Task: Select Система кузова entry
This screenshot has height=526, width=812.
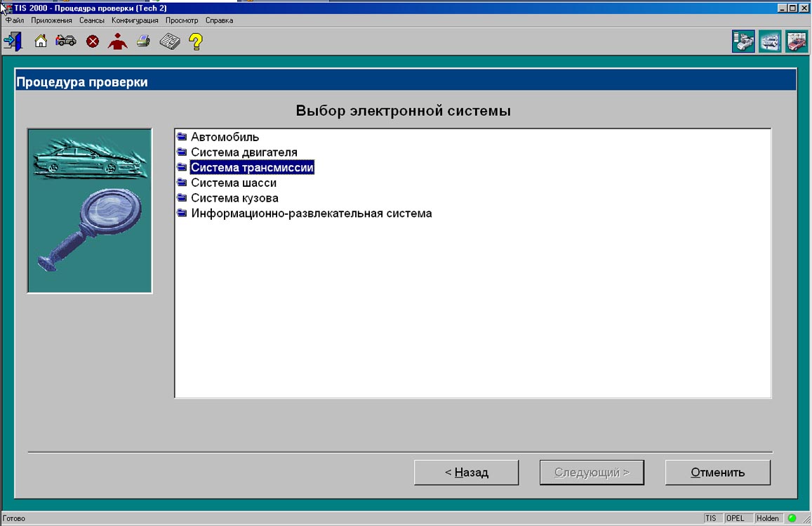Action: [x=234, y=198]
